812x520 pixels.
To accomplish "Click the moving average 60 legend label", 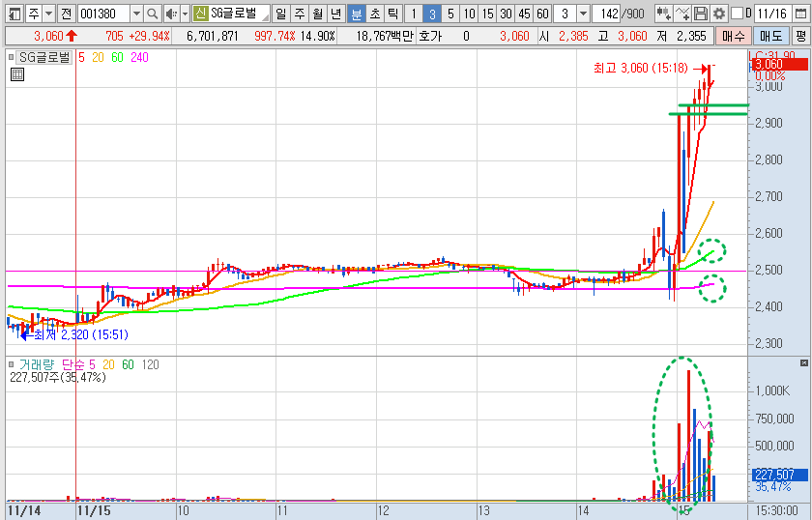I will point(118,57).
